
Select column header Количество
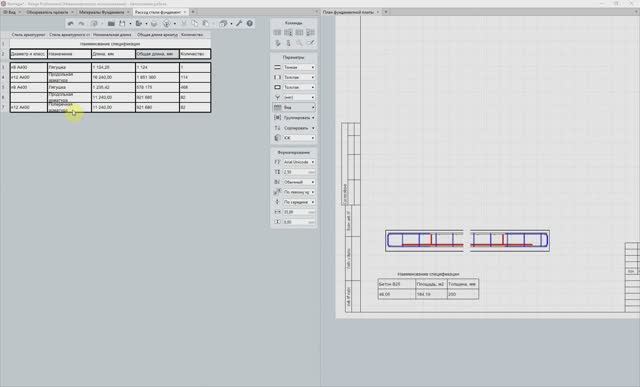(195, 35)
